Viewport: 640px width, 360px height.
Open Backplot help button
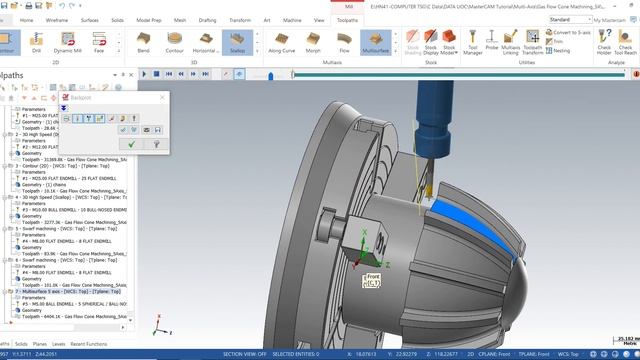[156, 144]
